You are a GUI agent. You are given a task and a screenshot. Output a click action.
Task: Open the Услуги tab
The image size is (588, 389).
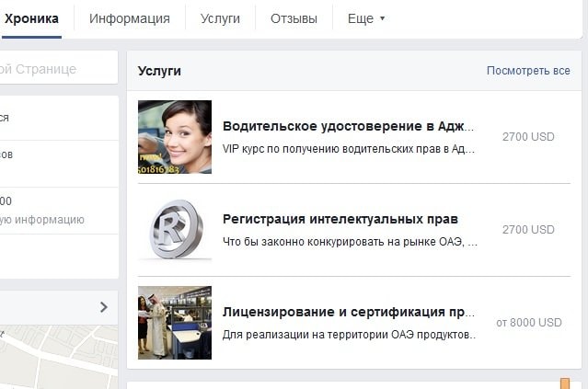[x=220, y=18]
